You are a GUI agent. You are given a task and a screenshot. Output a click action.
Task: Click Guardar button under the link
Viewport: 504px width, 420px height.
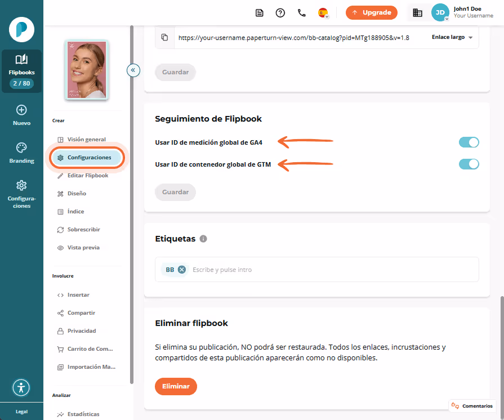coord(175,72)
